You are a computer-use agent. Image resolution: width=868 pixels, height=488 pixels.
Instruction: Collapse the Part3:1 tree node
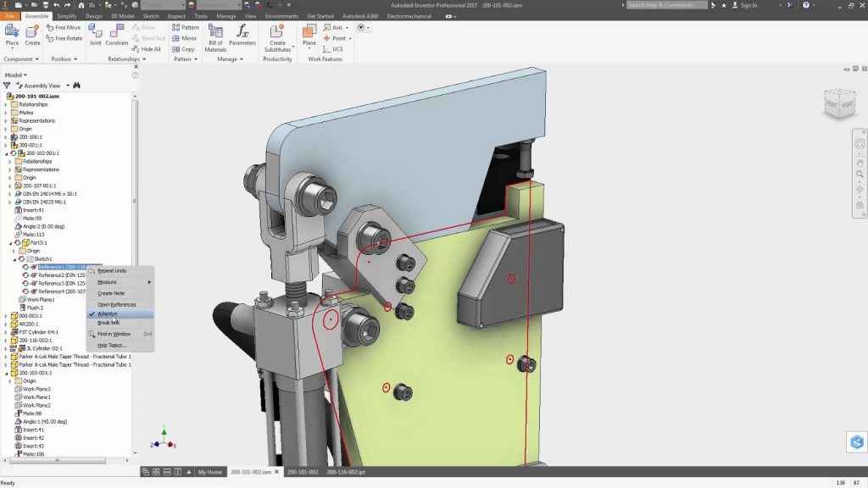pos(7,243)
